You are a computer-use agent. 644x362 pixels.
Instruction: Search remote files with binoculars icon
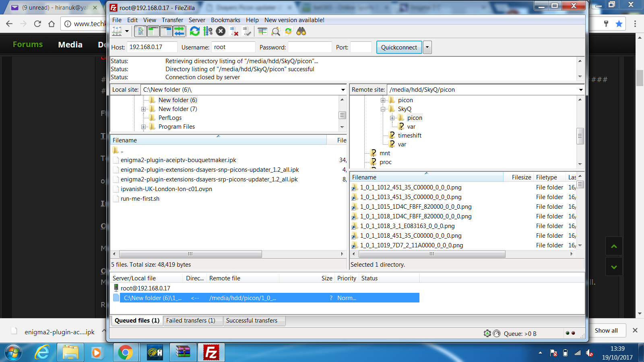pos(301,31)
